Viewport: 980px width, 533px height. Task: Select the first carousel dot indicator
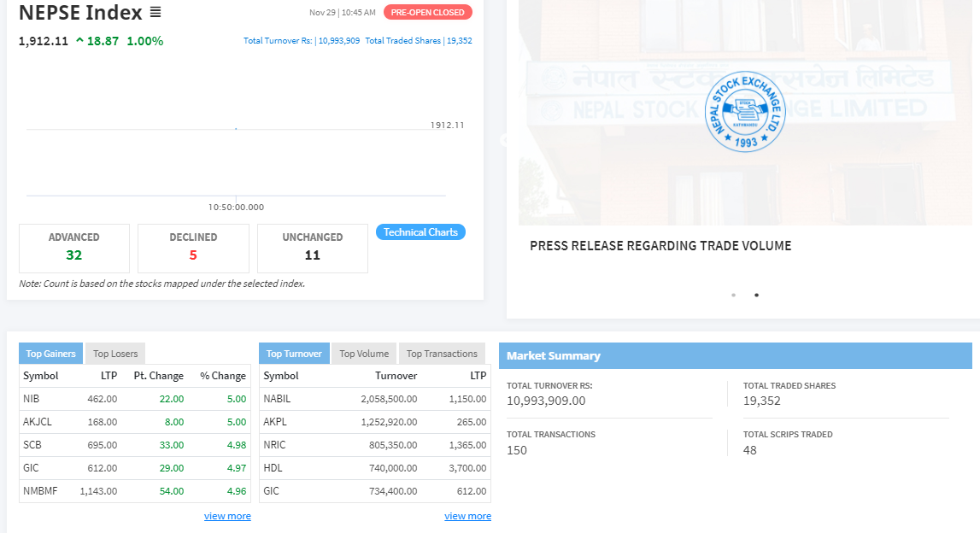click(733, 295)
